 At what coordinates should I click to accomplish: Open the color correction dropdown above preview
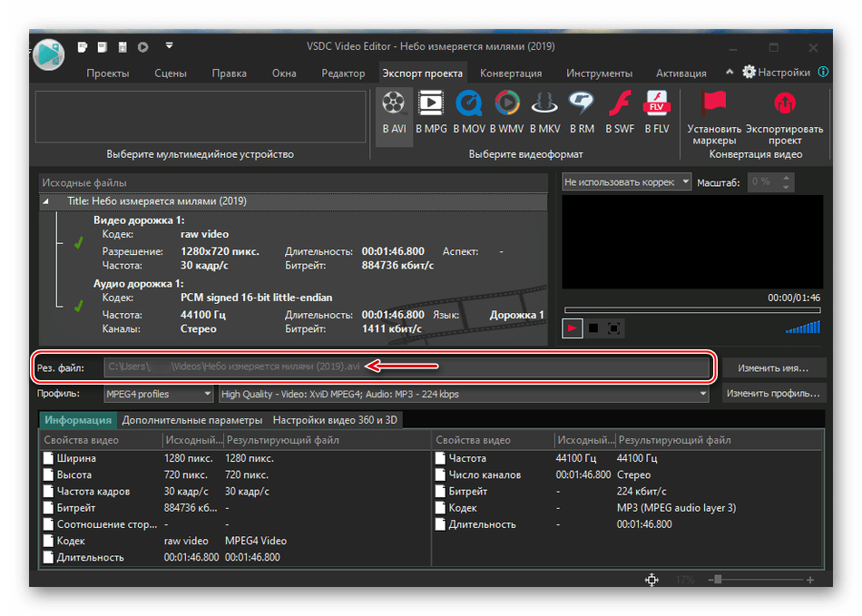click(626, 182)
